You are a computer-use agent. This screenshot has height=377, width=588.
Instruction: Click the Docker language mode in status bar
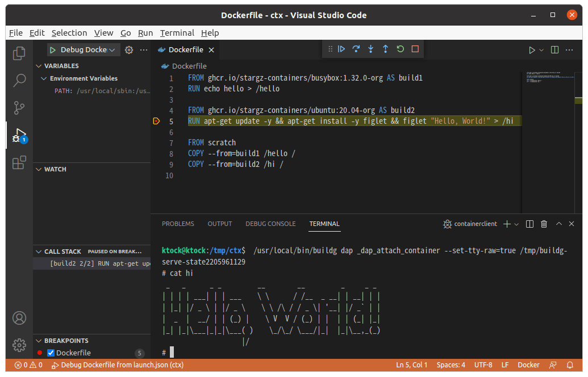[x=528, y=365]
